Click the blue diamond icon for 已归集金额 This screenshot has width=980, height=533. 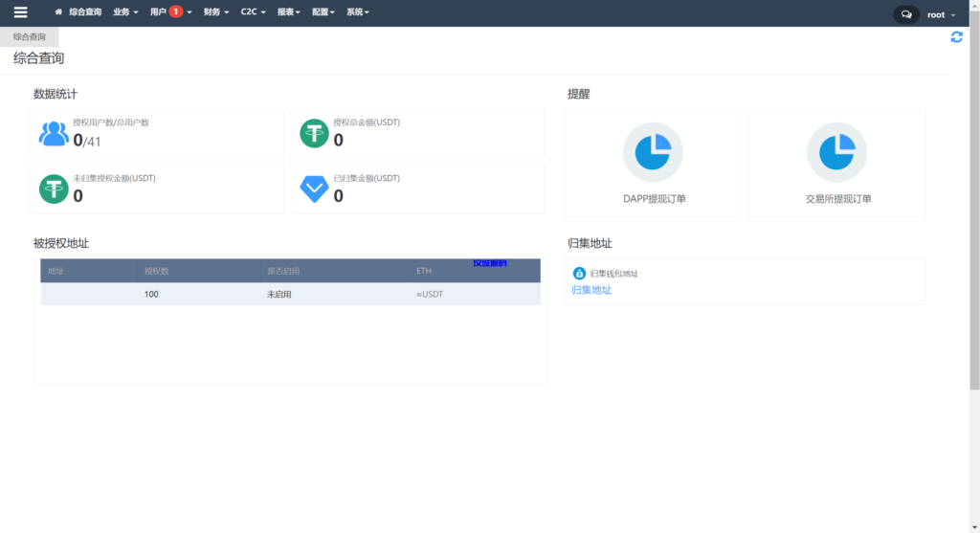[x=314, y=189]
